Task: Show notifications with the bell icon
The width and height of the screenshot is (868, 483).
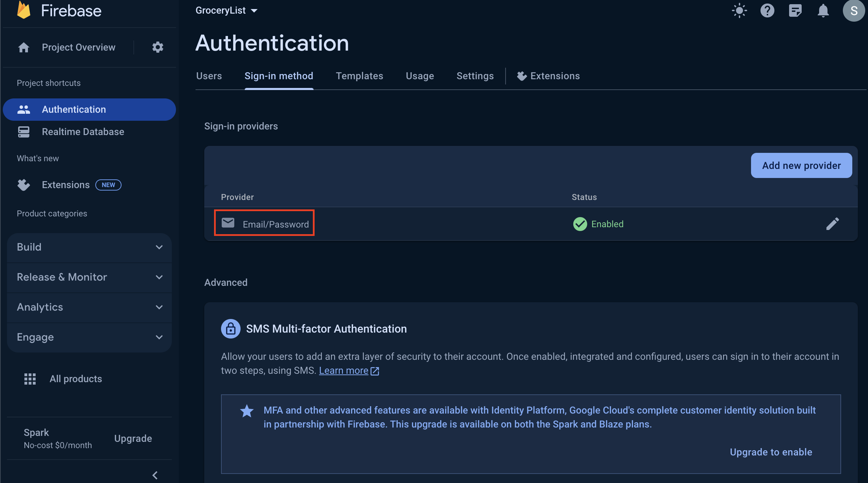Action: [823, 11]
